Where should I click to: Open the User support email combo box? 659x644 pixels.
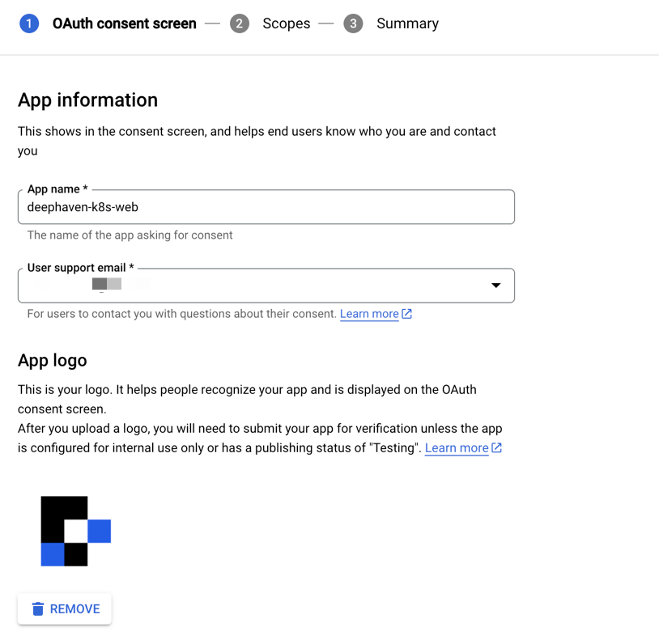(251, 286)
